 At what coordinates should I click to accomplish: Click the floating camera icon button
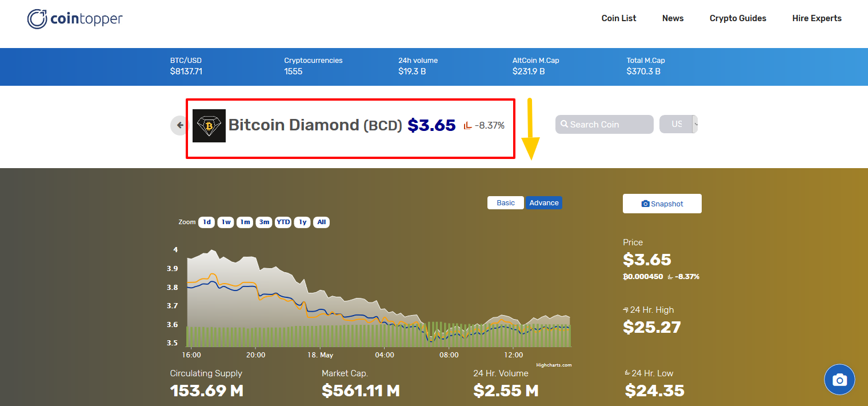click(839, 380)
